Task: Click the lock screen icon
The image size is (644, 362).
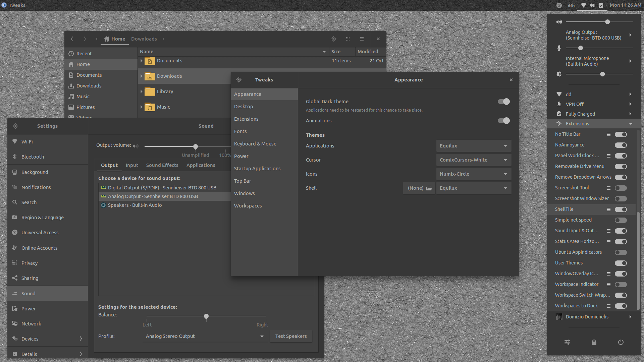Action: [x=594, y=342]
